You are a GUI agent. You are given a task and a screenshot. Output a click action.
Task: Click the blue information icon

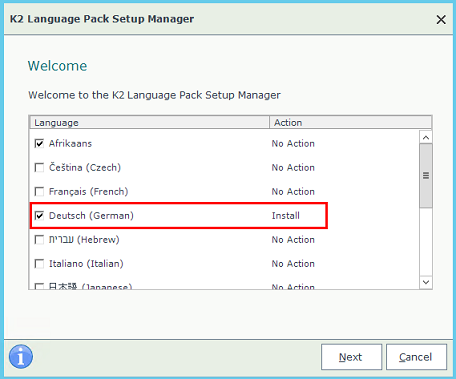pos(21,356)
